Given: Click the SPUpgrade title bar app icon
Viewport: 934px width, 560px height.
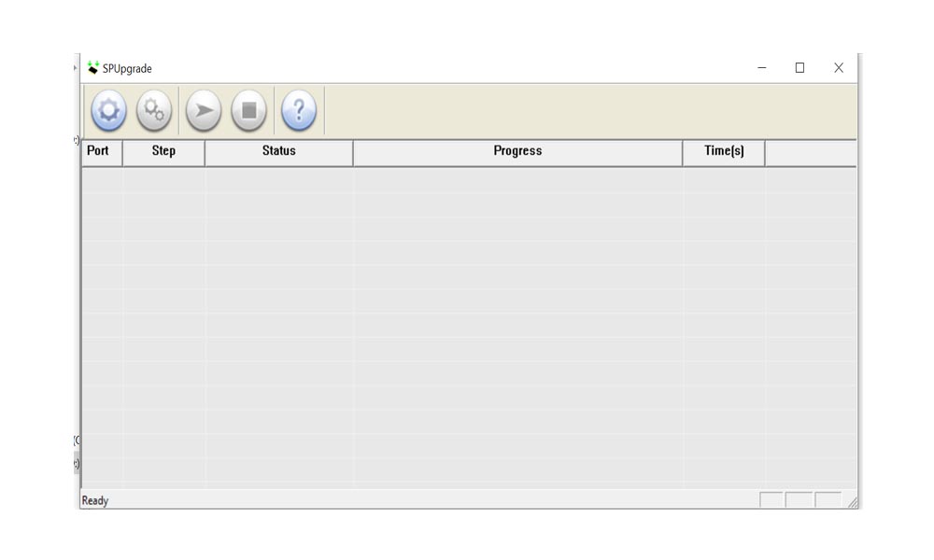Looking at the screenshot, I should click(92, 68).
